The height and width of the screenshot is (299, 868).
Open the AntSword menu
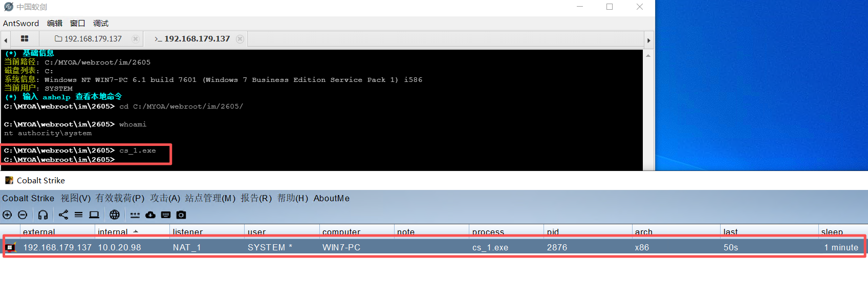pos(21,24)
